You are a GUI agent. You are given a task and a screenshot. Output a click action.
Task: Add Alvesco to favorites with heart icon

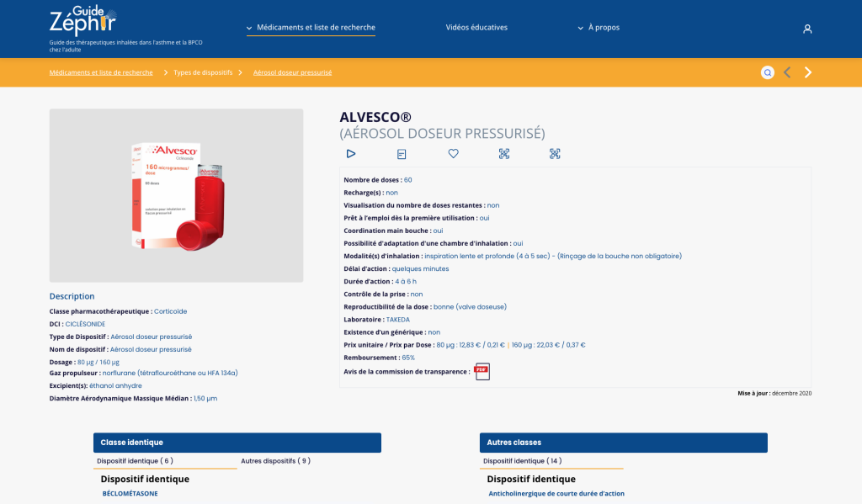point(453,154)
